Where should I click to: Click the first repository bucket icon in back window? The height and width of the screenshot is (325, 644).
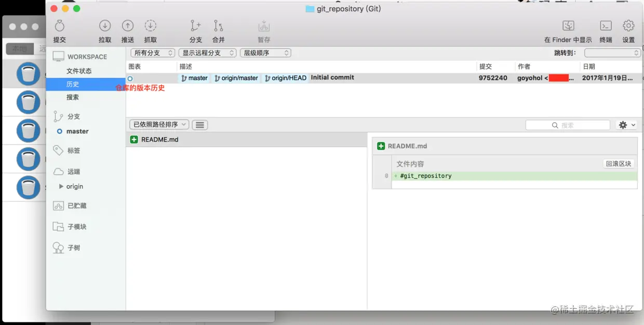28,74
